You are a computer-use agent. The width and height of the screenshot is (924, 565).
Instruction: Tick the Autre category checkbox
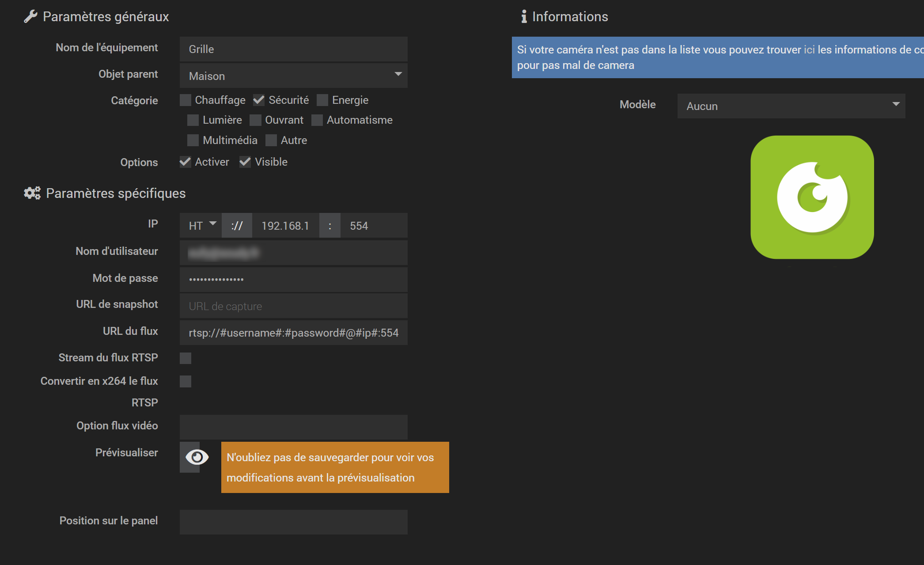(x=271, y=140)
